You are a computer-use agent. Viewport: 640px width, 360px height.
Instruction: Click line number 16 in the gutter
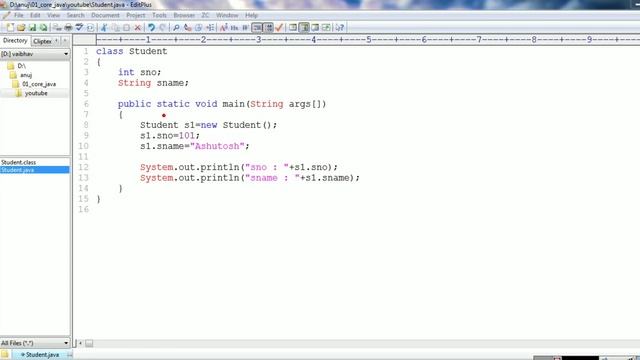(83, 209)
